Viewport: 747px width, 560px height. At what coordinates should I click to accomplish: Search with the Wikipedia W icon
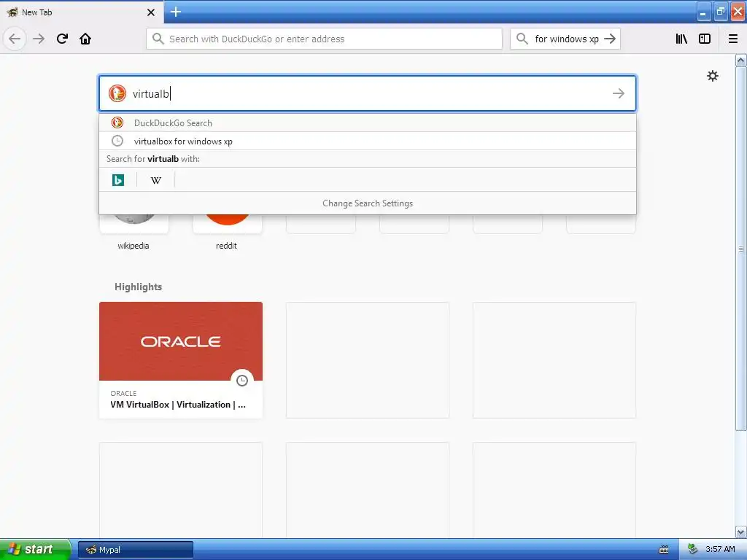click(156, 180)
